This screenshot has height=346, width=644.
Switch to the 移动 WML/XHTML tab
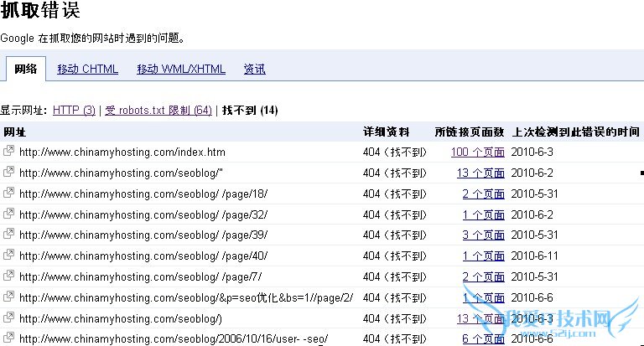pos(181,69)
